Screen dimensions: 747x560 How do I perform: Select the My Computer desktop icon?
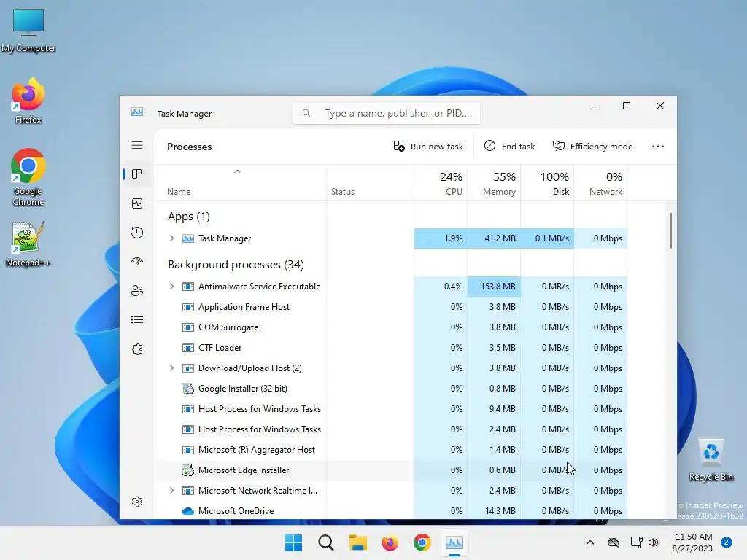tap(28, 31)
